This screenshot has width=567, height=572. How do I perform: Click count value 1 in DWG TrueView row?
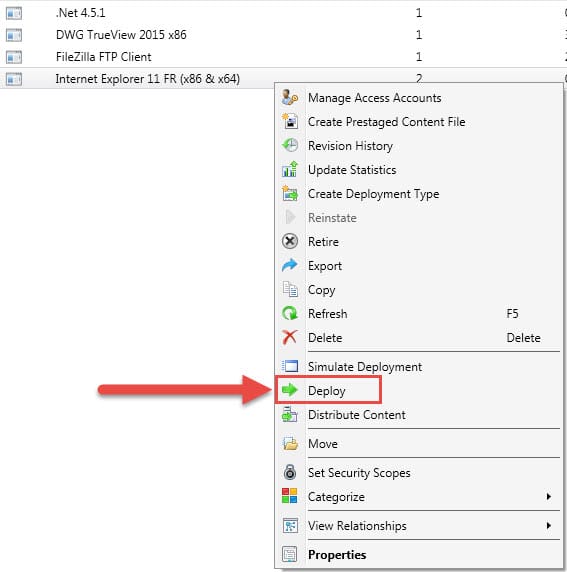[x=419, y=35]
